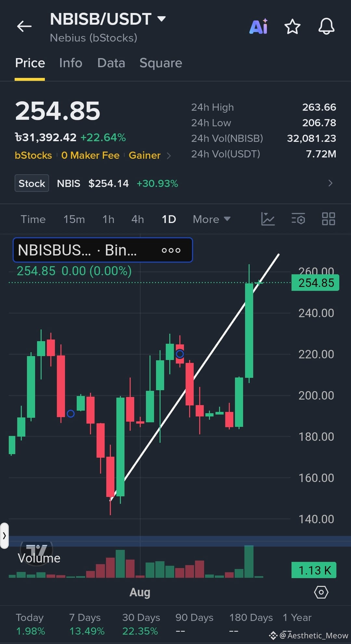
Task: Add NBISB/USDT to favorites star
Action: [x=292, y=27]
